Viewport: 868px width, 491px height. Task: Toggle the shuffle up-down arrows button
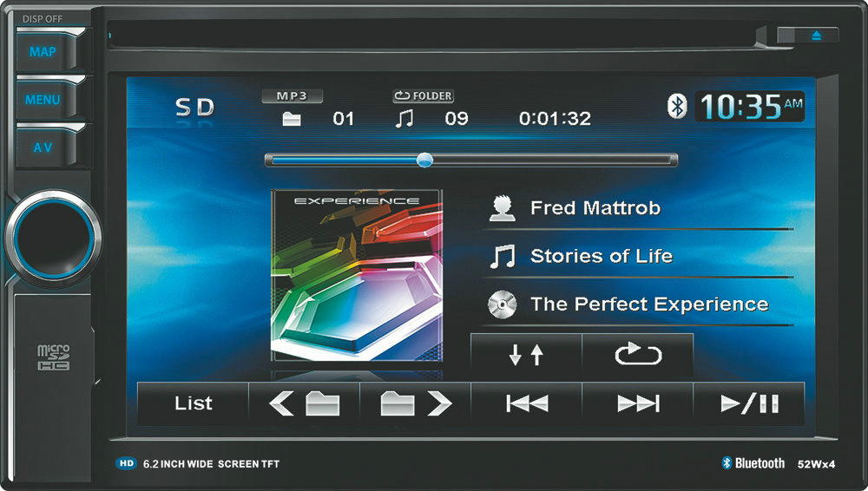(x=526, y=355)
